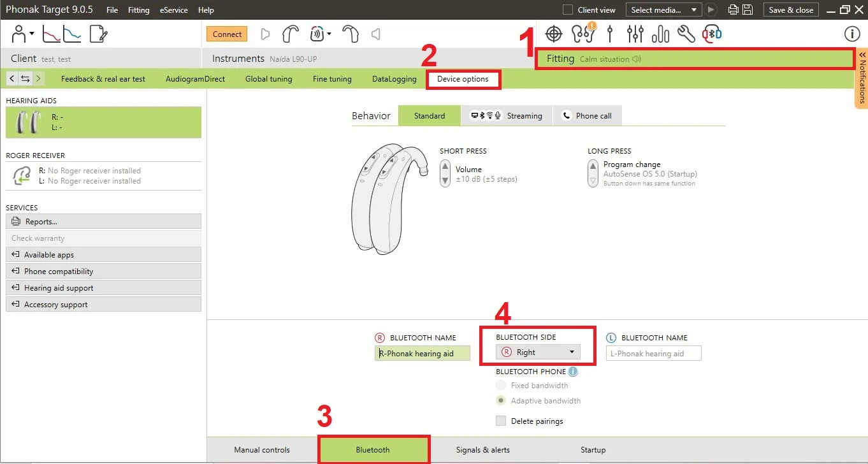Image resolution: width=868 pixels, height=464 pixels.
Task: Enable the Client view checkbox
Action: 568,10
